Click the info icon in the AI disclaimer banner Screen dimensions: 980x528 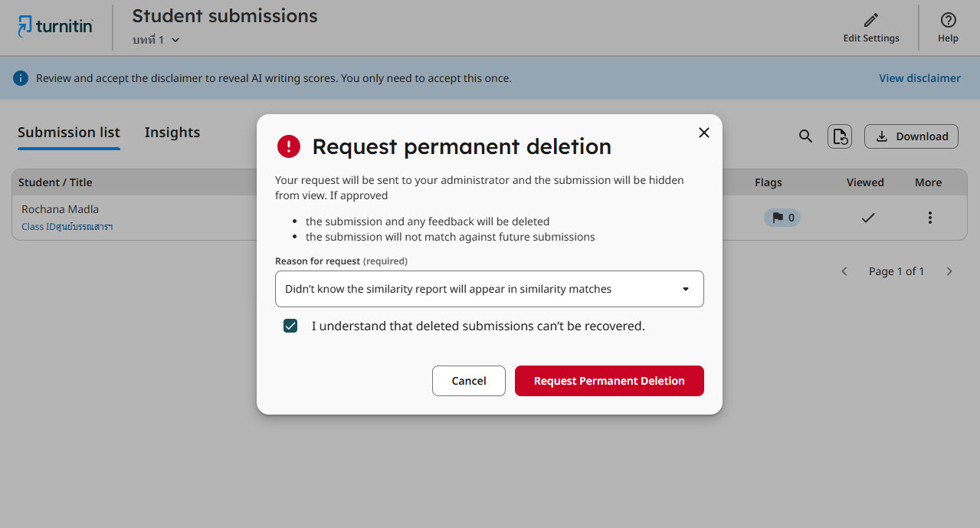tap(20, 77)
